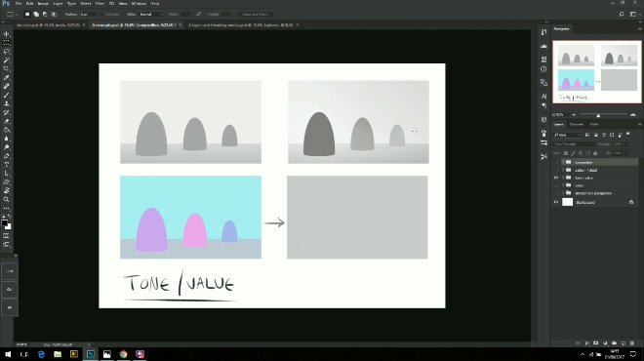Select the Lasso tool
Image resolution: width=644 pixels, height=361 pixels.
(x=7, y=52)
